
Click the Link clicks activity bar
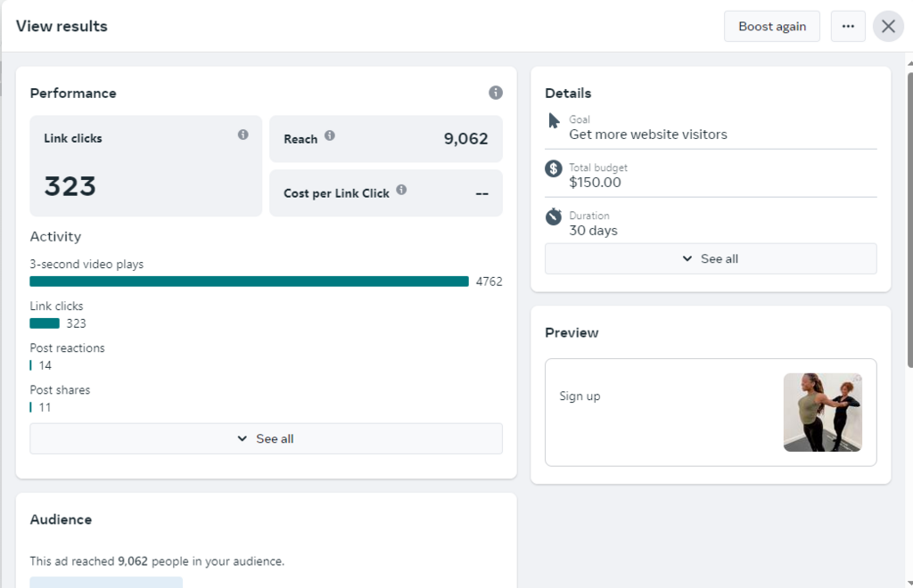tap(45, 323)
